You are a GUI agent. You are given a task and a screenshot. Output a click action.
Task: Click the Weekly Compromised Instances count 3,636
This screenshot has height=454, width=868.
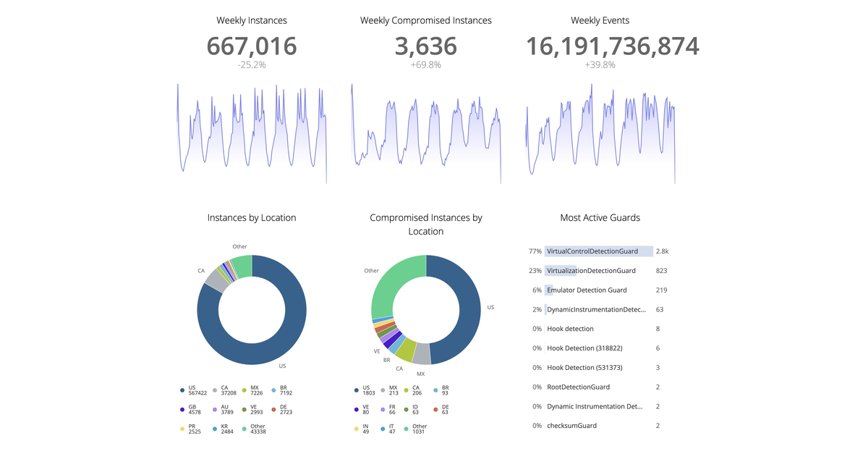pyautogui.click(x=425, y=46)
